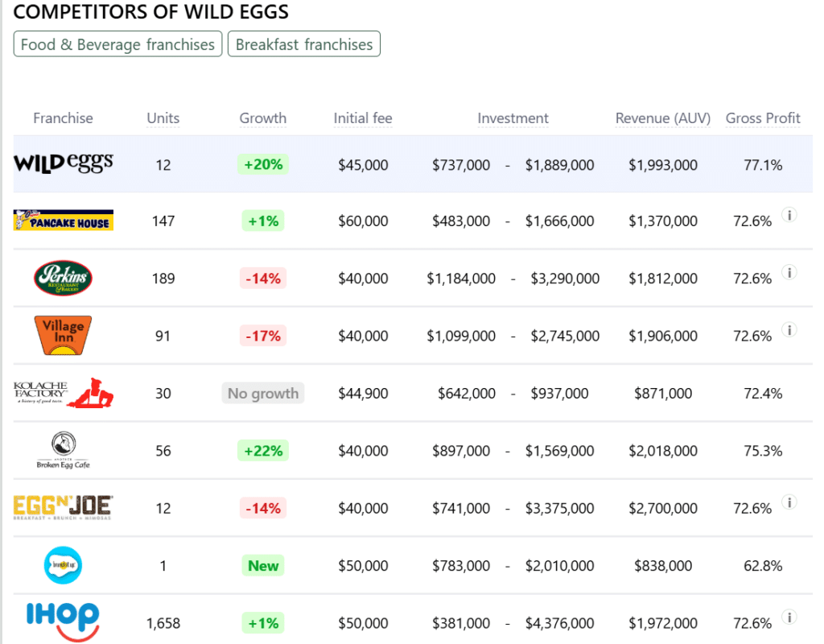Click the $45,000 initial fee cell
824x644 pixels.
(x=363, y=165)
